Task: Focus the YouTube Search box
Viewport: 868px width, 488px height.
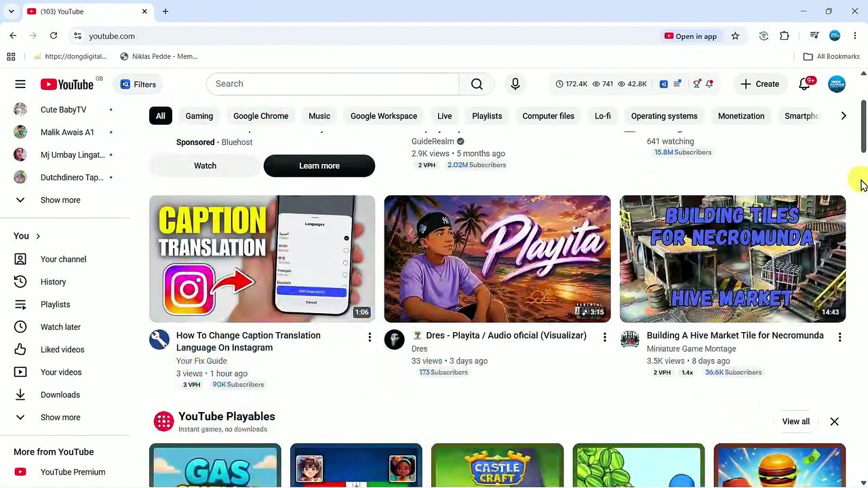Action: click(x=333, y=84)
